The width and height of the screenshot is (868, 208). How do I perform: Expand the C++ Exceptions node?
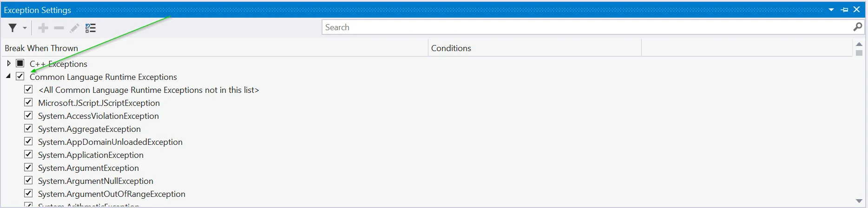[x=8, y=63]
